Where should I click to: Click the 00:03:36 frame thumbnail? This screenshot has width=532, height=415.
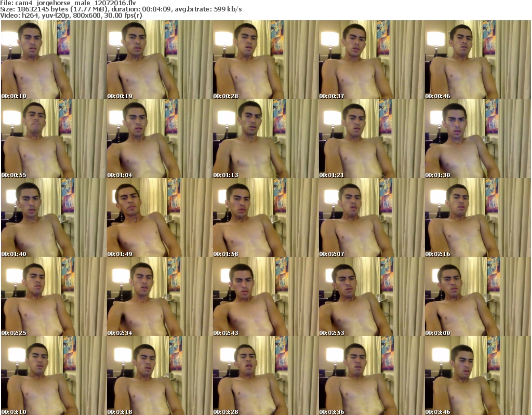coord(371,376)
